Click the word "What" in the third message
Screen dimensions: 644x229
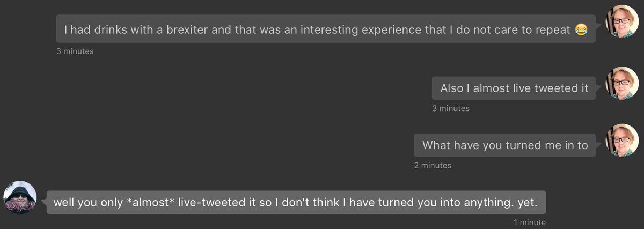coord(435,145)
